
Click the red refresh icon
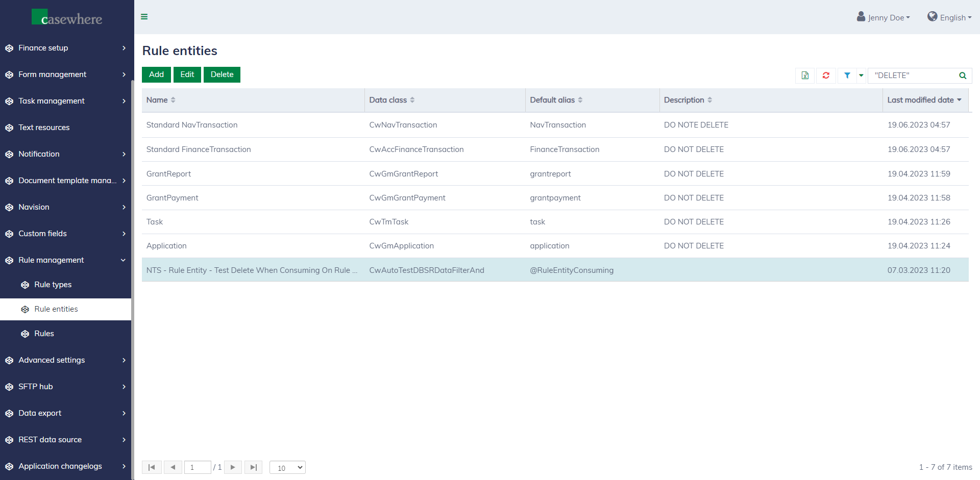point(826,75)
